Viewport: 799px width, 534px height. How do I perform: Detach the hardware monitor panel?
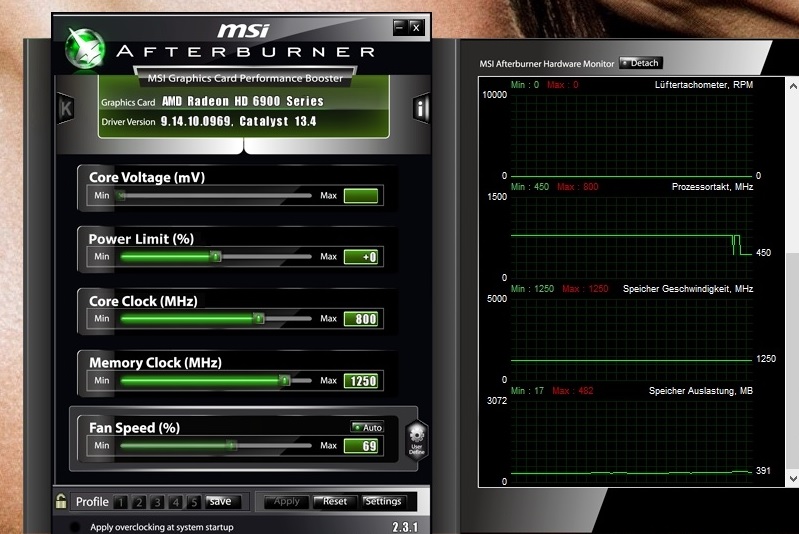[641, 63]
